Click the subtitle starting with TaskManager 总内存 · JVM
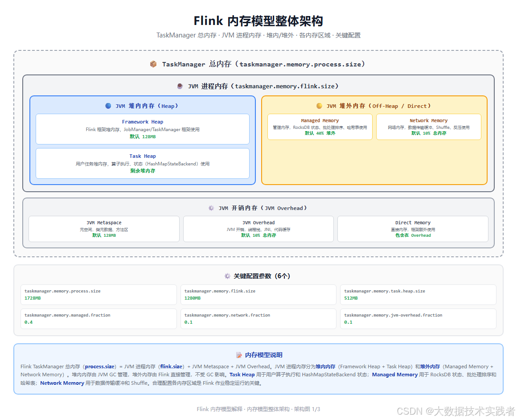This screenshot has height=420, width=517. click(258, 35)
